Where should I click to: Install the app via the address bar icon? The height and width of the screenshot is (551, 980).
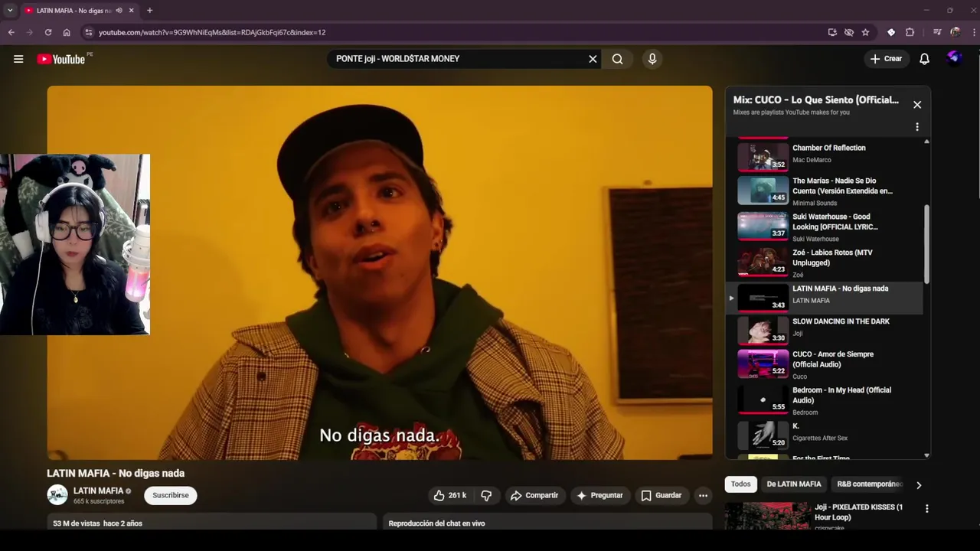point(832,32)
